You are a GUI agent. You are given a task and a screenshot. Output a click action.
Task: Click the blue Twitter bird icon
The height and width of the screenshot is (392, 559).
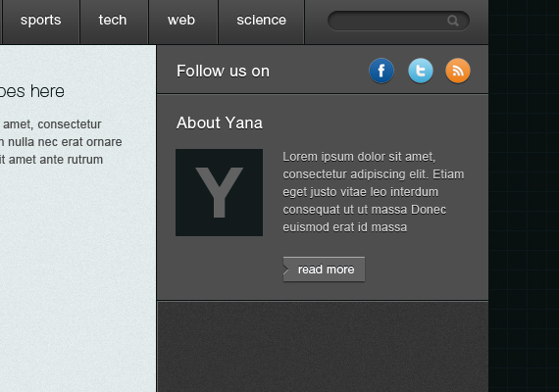pos(421,71)
